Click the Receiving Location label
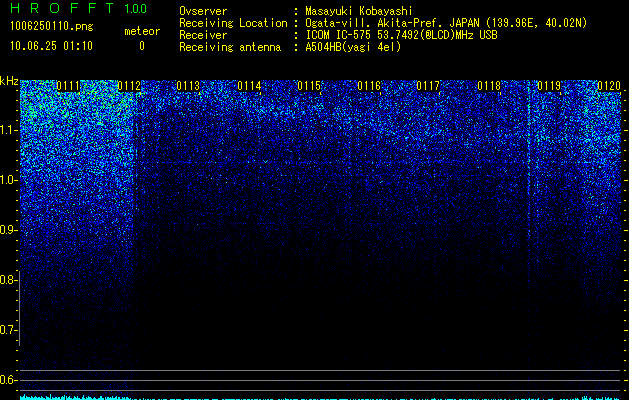The width and height of the screenshot is (629, 400). tap(233, 23)
